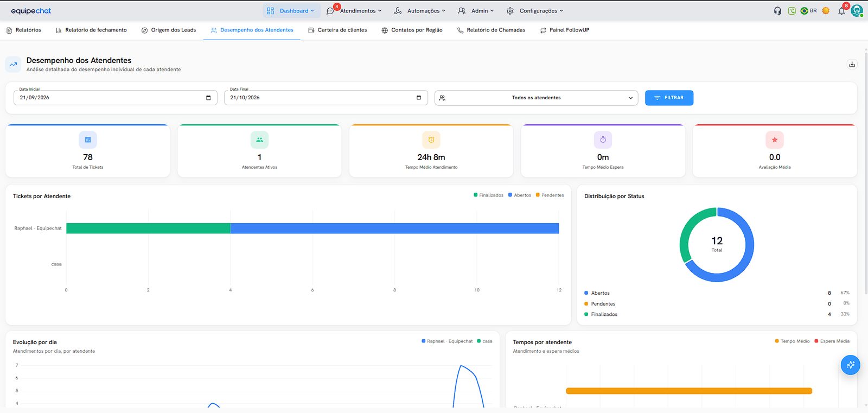Click the Data Inicial date field
Screen dimensions: 868x413
click(x=115, y=98)
